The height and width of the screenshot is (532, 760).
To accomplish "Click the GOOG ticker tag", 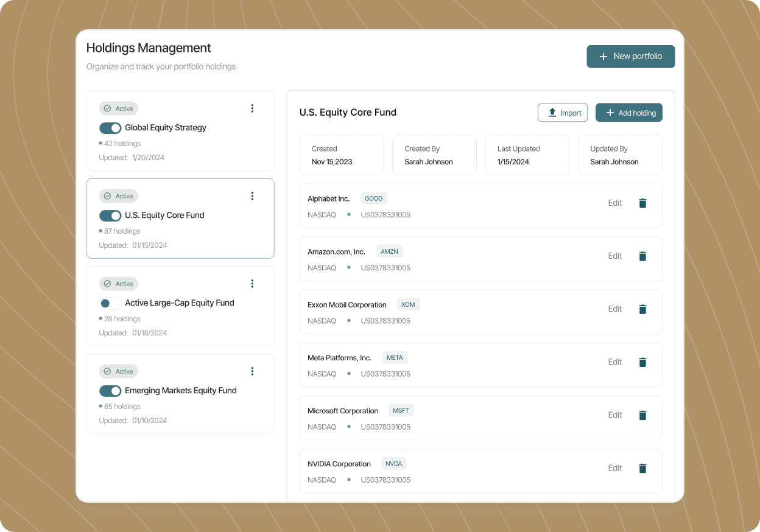I will pyautogui.click(x=374, y=198).
